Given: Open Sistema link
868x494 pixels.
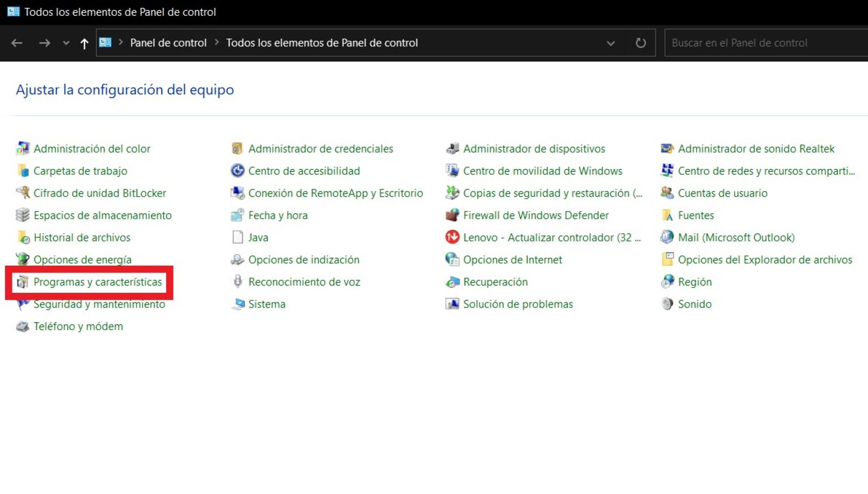Looking at the screenshot, I should click(x=267, y=304).
